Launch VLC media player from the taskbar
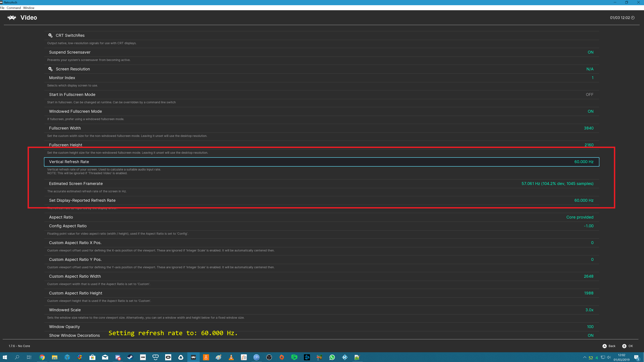644x362 pixels. click(x=231, y=357)
